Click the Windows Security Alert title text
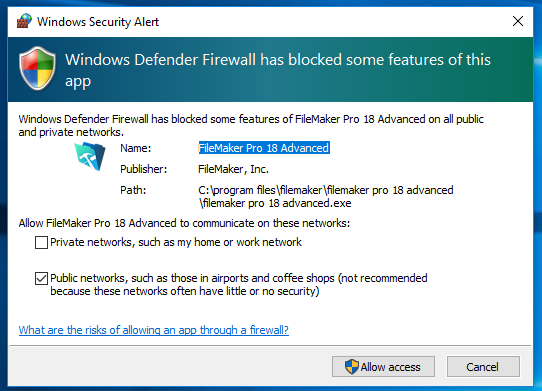 [98, 21]
